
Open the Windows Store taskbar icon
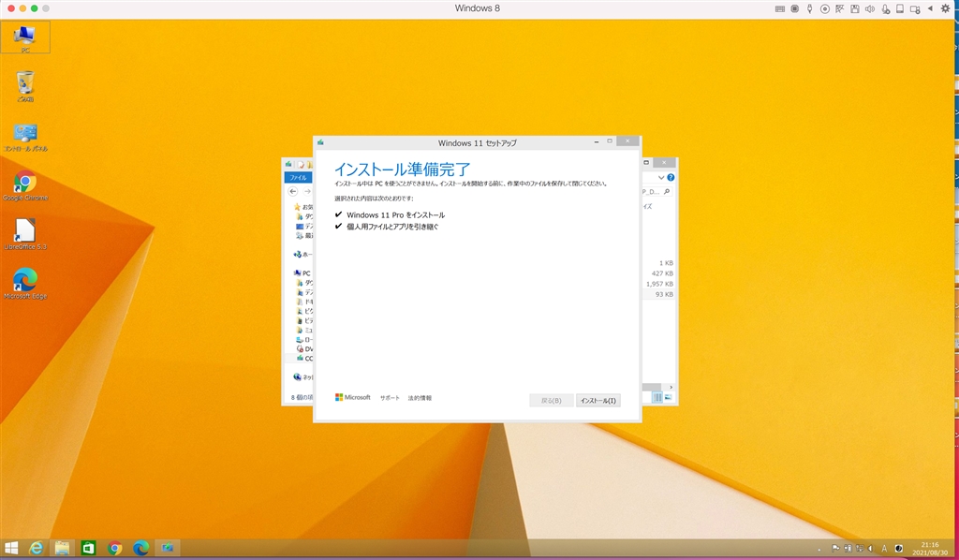coord(89,549)
